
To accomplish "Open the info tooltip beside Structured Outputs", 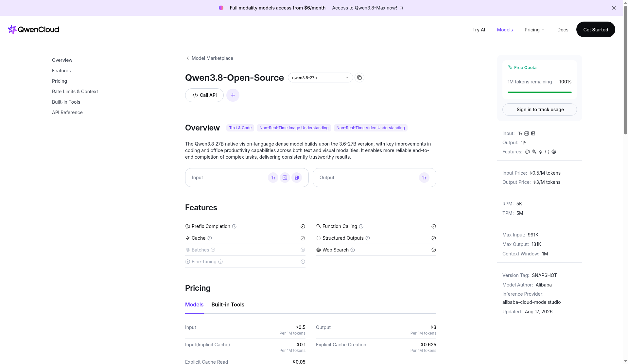I will [x=368, y=238].
